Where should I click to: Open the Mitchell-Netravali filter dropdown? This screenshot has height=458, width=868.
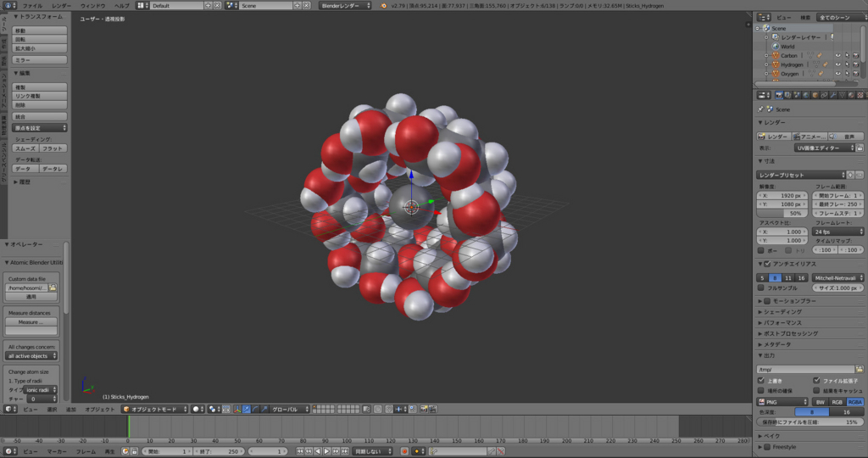tap(838, 278)
